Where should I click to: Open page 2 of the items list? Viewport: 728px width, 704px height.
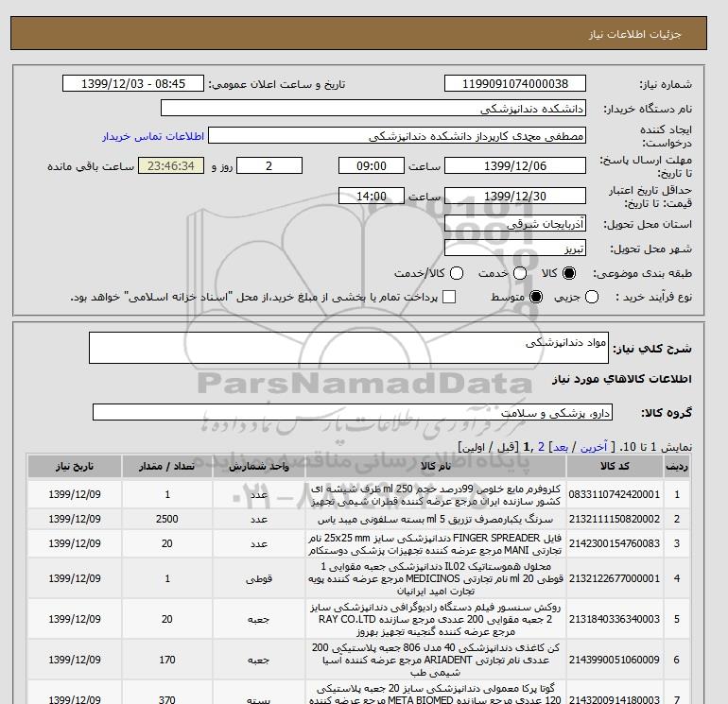pyautogui.click(x=541, y=447)
